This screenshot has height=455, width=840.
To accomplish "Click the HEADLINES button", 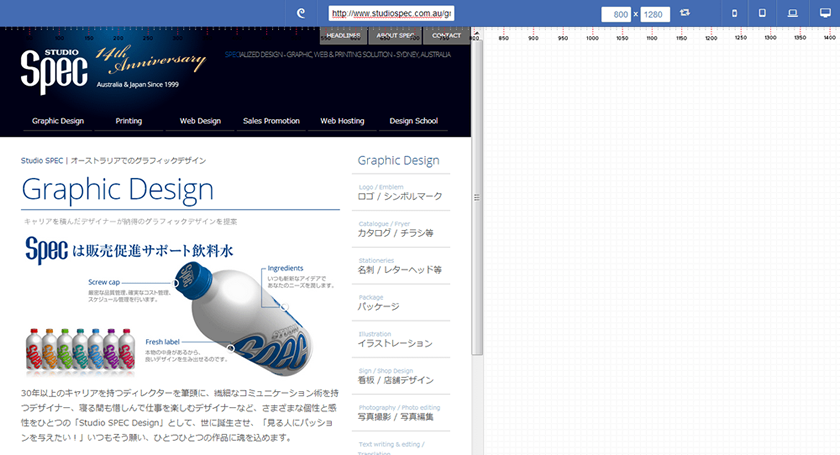I will 343,36.
